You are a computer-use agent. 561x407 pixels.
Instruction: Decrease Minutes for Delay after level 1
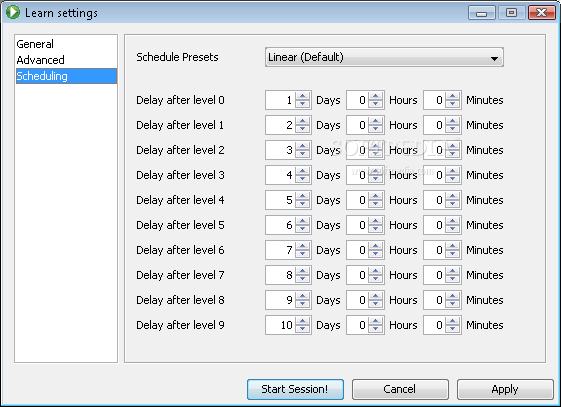tap(453, 129)
